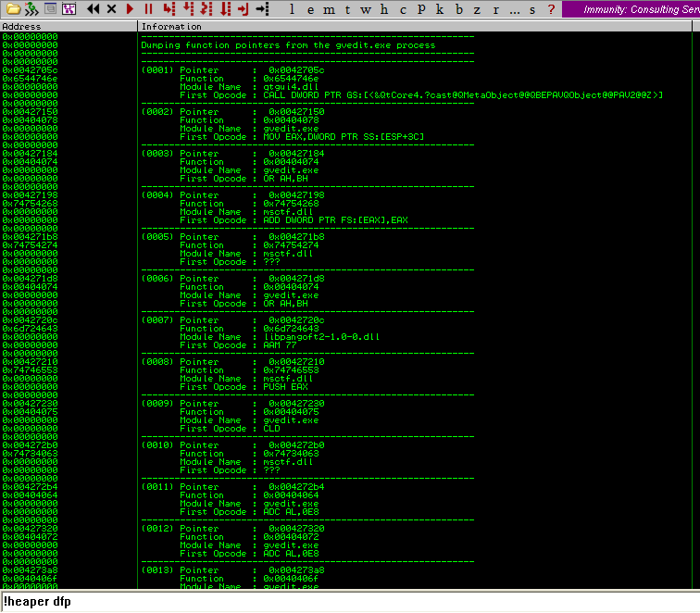Open Threads window with t button

(x=347, y=9)
